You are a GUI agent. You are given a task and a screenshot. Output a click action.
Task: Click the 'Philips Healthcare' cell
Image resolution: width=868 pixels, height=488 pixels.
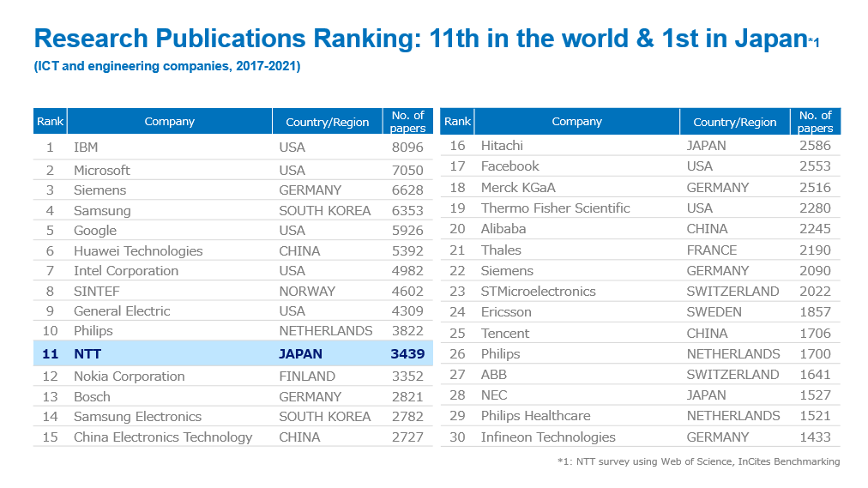pos(535,416)
